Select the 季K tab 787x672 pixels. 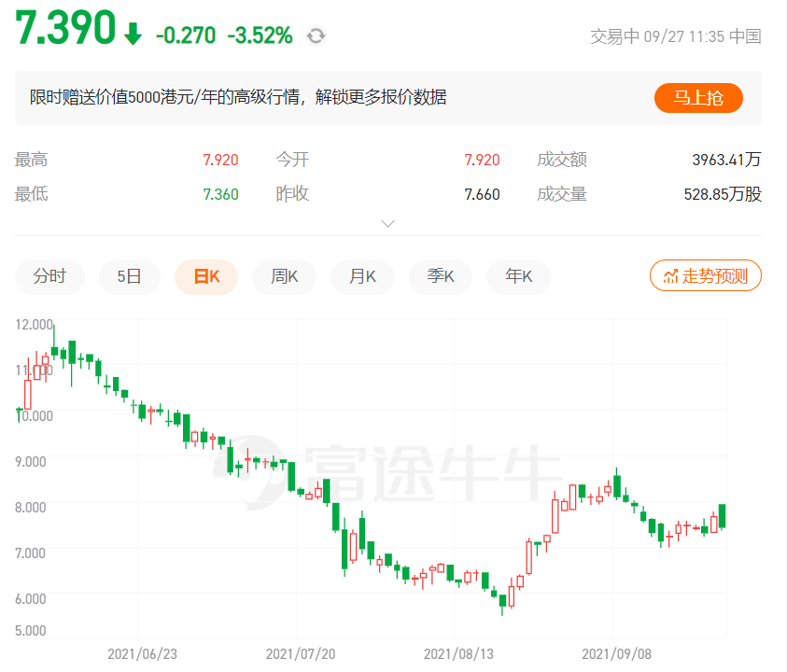[x=440, y=276]
